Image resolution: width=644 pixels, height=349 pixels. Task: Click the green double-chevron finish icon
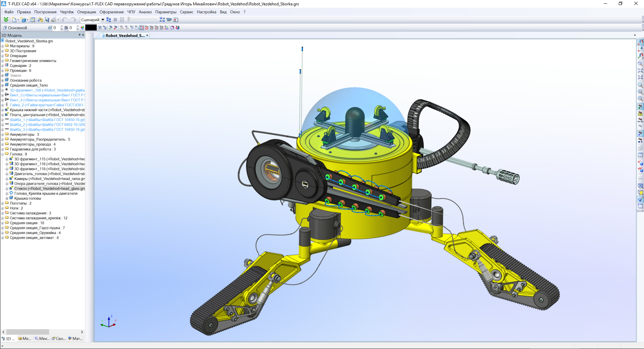6,19
